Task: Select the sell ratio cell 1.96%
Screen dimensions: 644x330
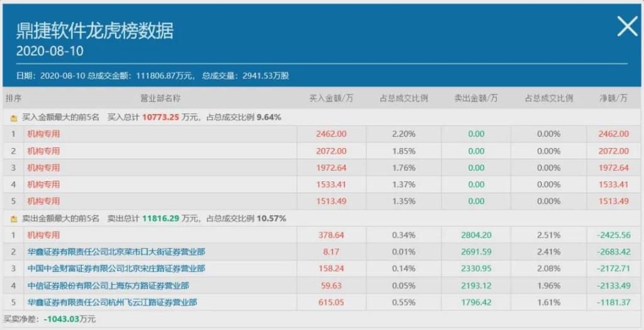Action: tap(548, 285)
